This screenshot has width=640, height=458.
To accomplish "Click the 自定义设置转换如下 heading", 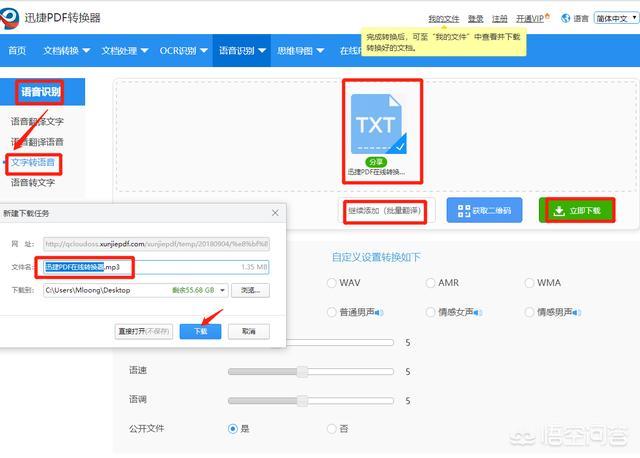I will tap(376, 257).
